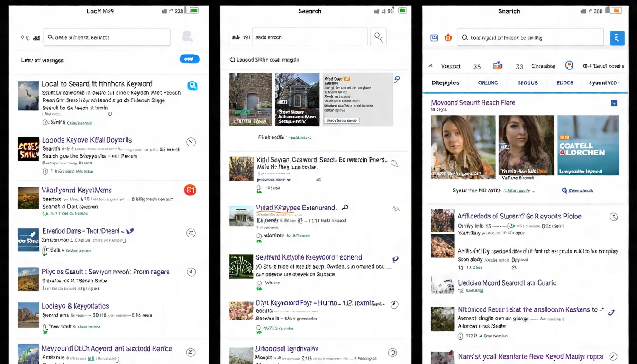Toggle circular icon beside 'Eiverlod Dms' result
This screenshot has height=364, width=637.
coord(191,233)
